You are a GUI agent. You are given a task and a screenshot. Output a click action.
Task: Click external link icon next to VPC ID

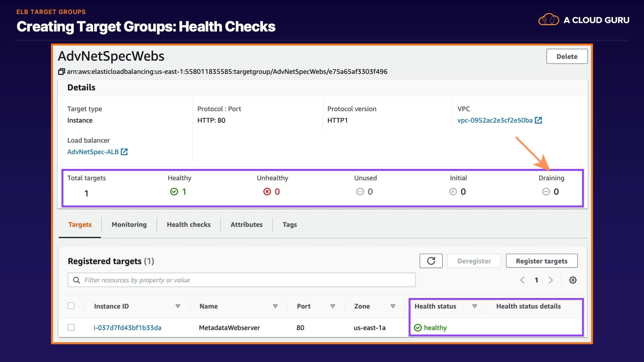[538, 120]
